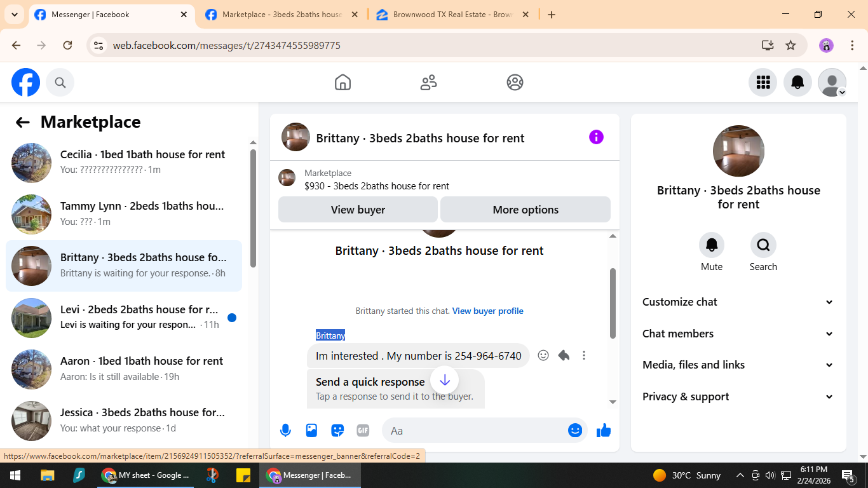868x488 pixels.
Task: Open the Friends icon in top navigation
Action: click(x=429, y=83)
